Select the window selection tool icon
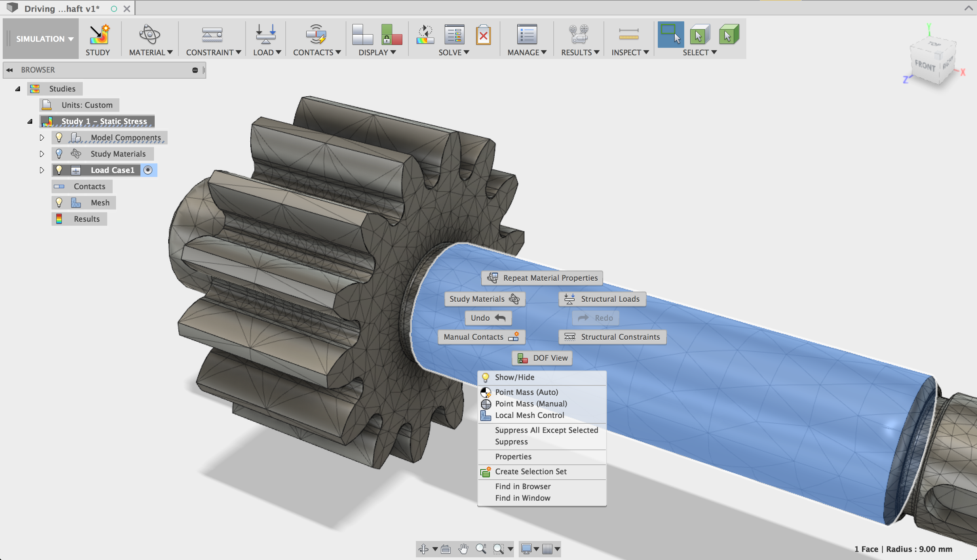 [670, 35]
